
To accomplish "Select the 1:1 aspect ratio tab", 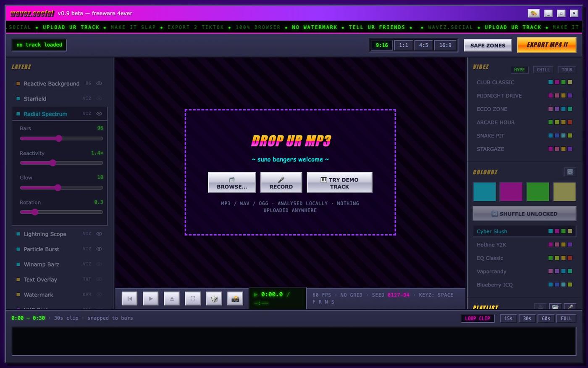I will point(404,45).
